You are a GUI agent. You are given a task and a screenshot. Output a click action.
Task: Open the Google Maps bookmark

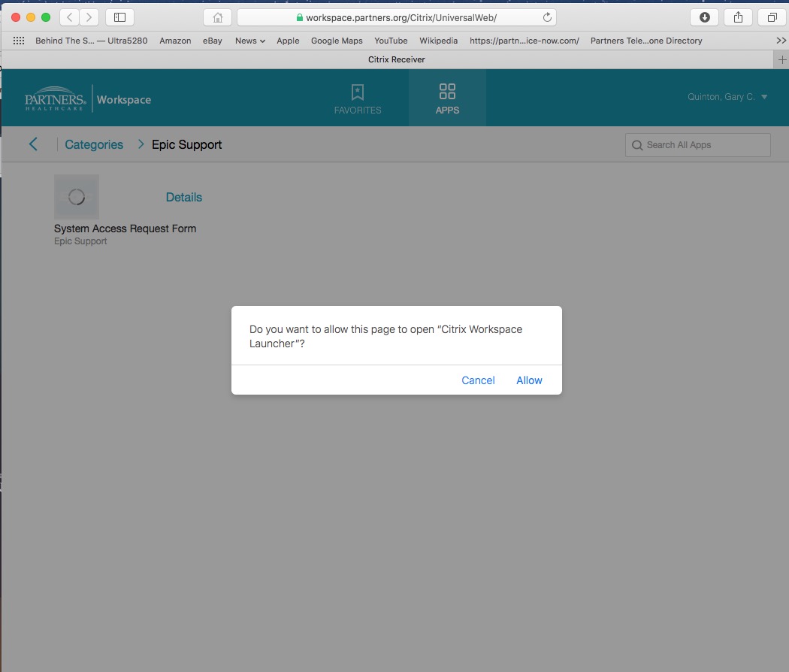coord(337,41)
